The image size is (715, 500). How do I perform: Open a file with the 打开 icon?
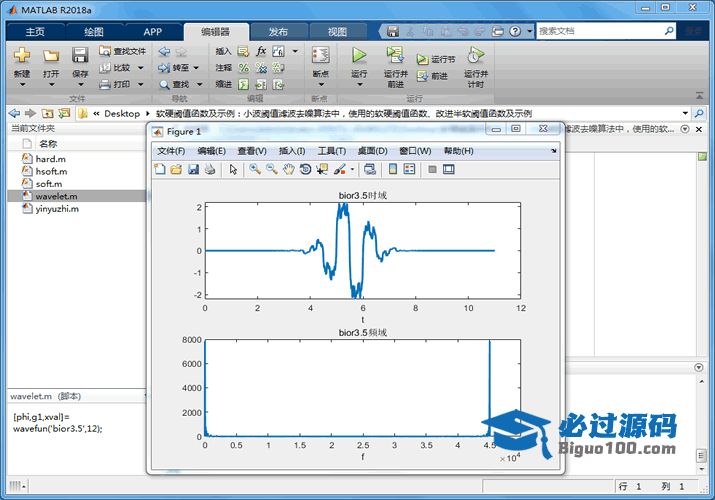(x=51, y=56)
